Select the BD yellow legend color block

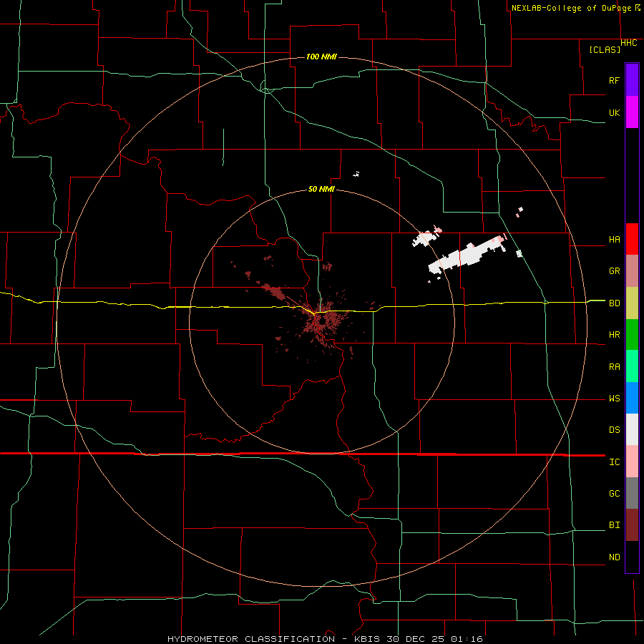coord(632,303)
